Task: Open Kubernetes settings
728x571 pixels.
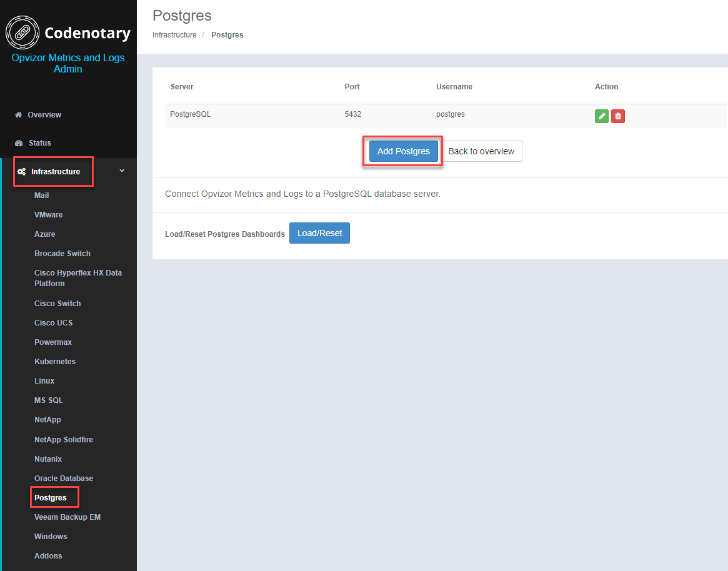Action: point(55,362)
